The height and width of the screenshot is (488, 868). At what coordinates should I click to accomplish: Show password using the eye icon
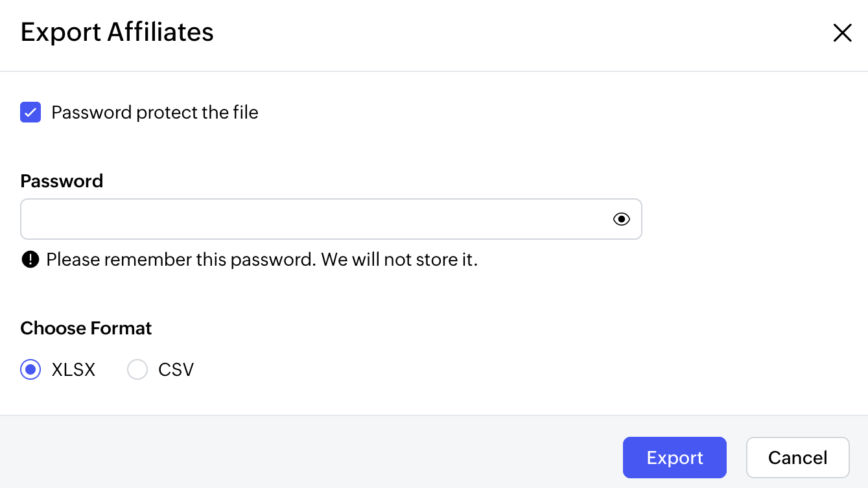(x=621, y=219)
